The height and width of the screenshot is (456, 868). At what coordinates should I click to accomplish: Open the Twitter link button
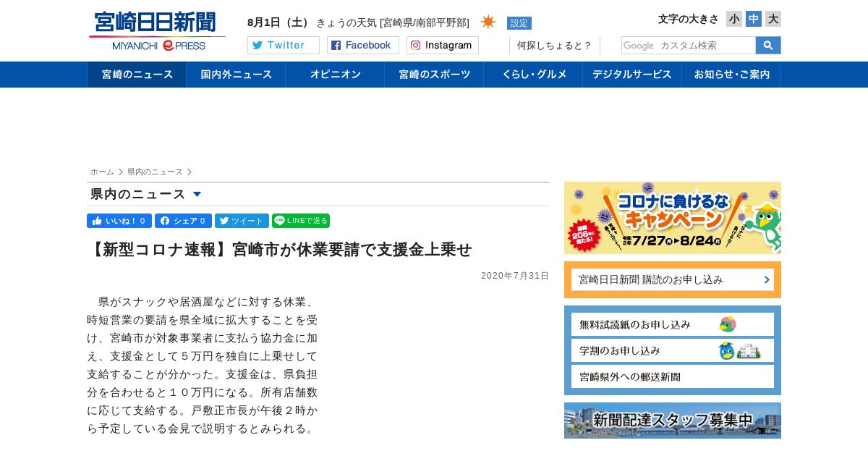pyautogui.click(x=284, y=45)
